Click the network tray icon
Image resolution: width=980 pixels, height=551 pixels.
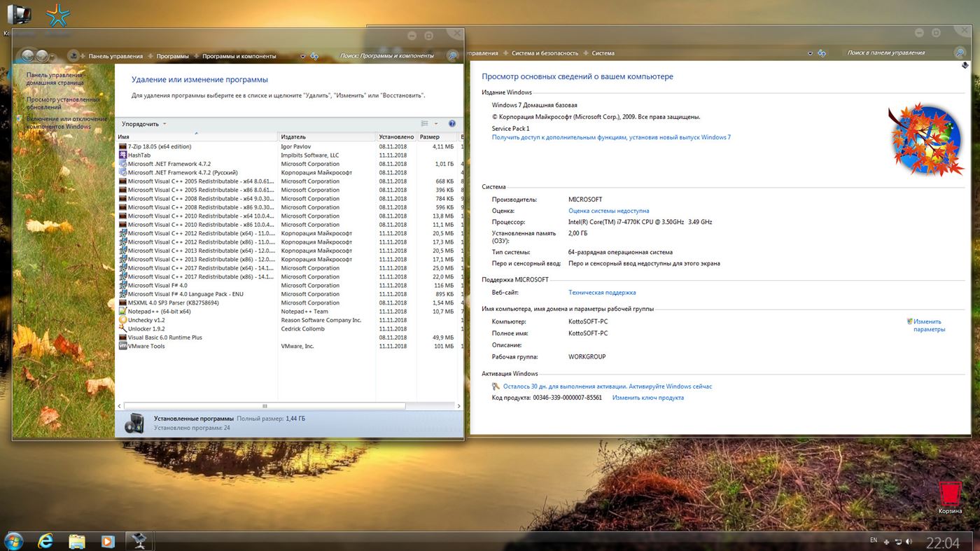tap(898, 542)
